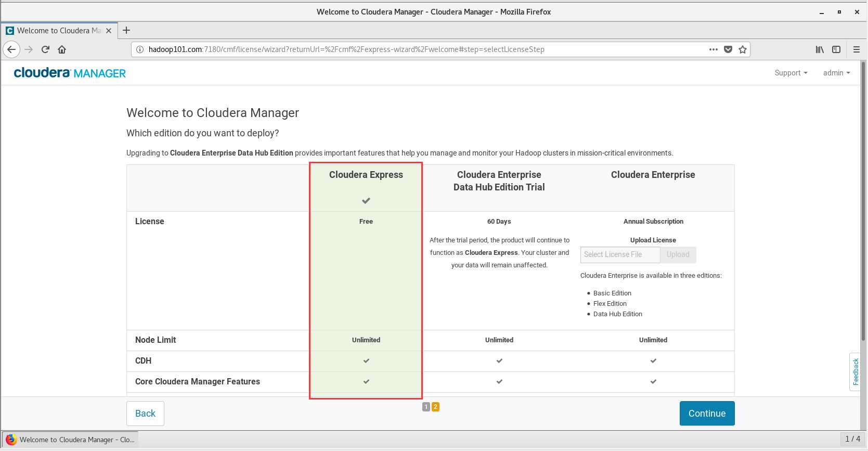Click the Free license text
Image resolution: width=868 pixels, height=451 pixels.
click(366, 222)
